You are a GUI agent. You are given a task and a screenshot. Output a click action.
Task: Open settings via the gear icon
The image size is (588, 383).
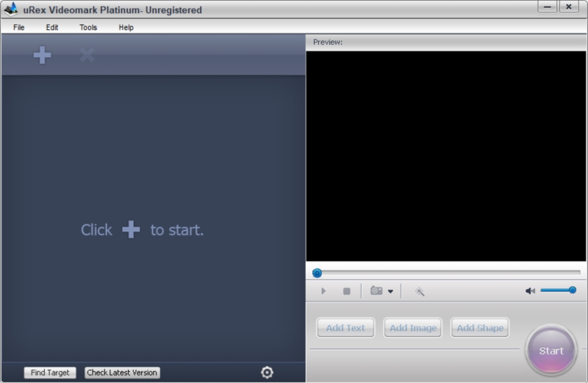[x=267, y=372]
